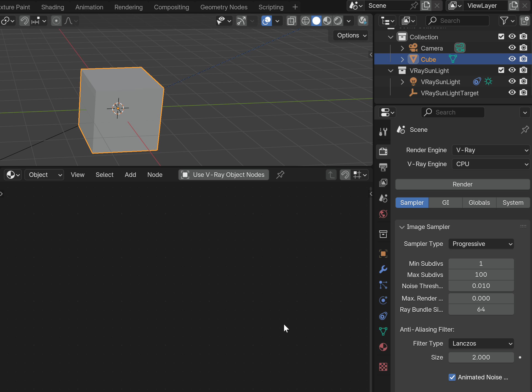The width and height of the screenshot is (532, 392).
Task: Toggle X-ray view in viewport
Action: pos(292,21)
